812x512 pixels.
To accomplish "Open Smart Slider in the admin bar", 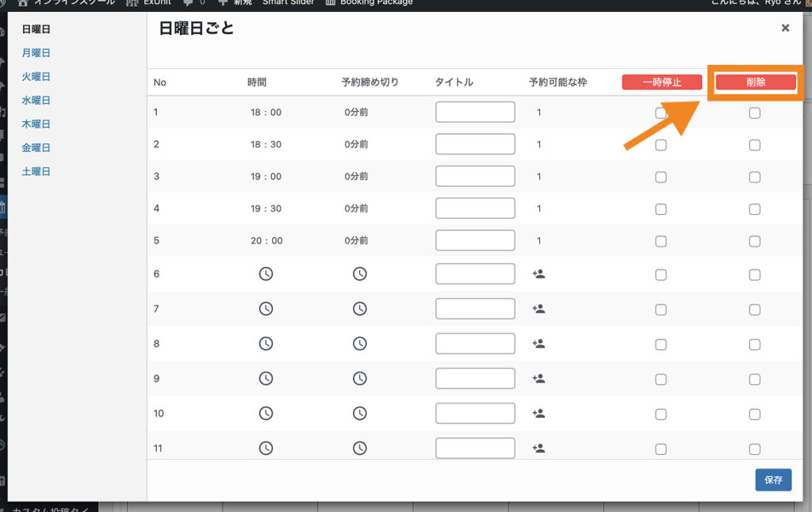I will tap(288, 2).
